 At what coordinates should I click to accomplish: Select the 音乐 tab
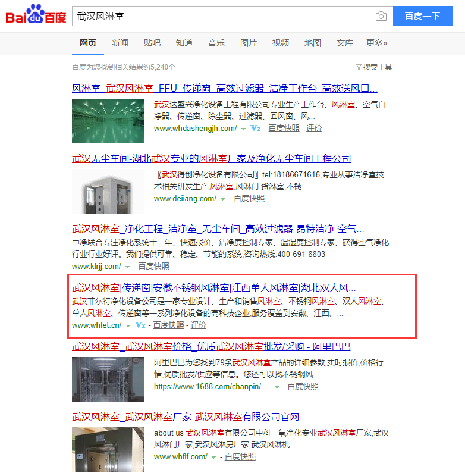[x=216, y=43]
